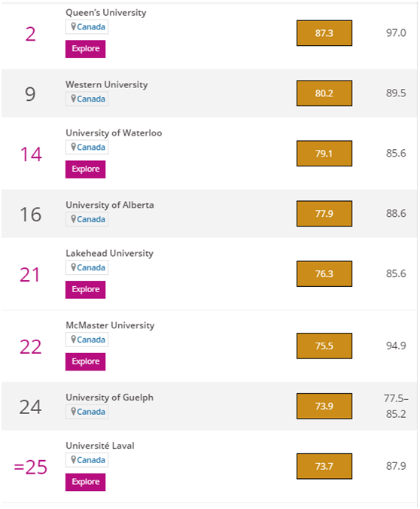Image resolution: width=420 pixels, height=509 pixels.
Task: Click the location pin beside Western University's Canada
Action: pyautogui.click(x=73, y=99)
